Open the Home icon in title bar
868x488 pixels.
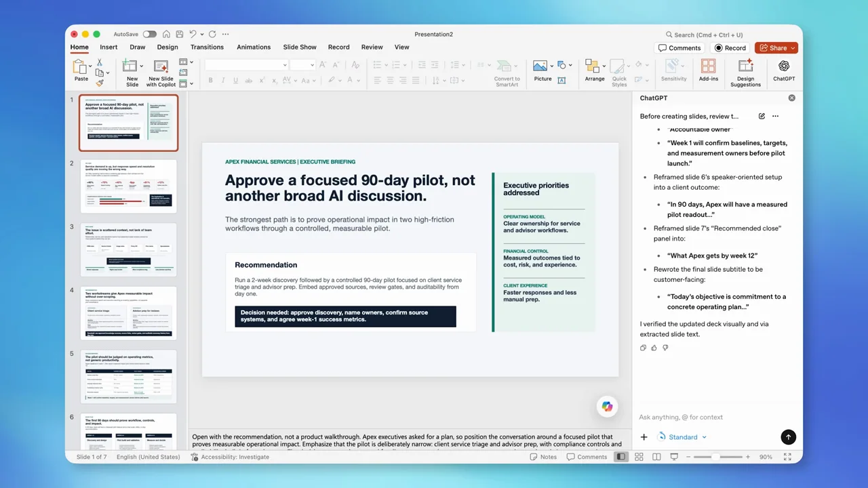point(166,35)
